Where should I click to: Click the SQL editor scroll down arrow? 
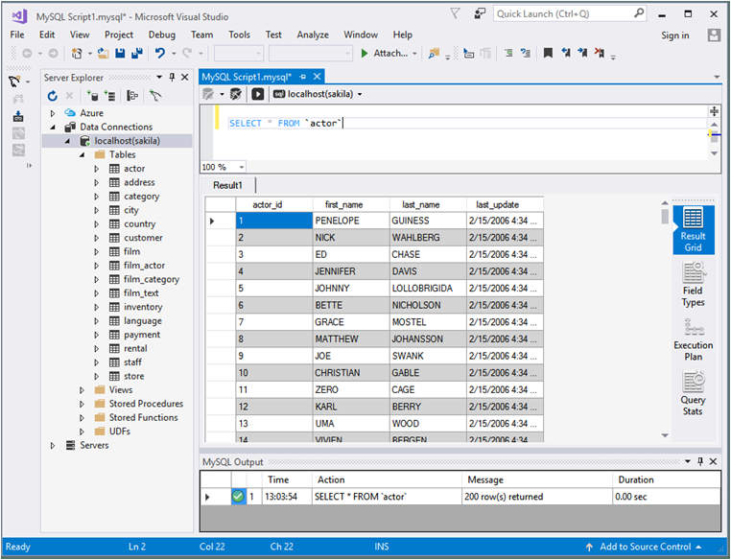coord(714,153)
